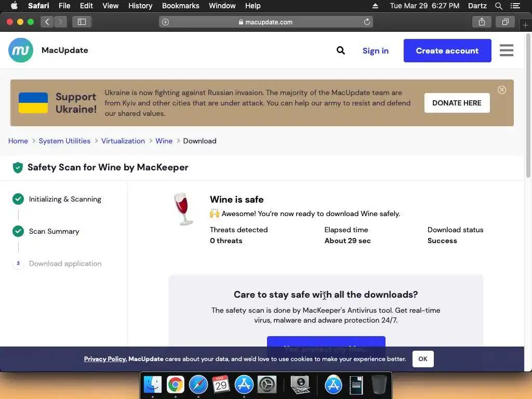This screenshot has height=399, width=532.
Task: Click the Sign in link
Action: click(x=375, y=50)
